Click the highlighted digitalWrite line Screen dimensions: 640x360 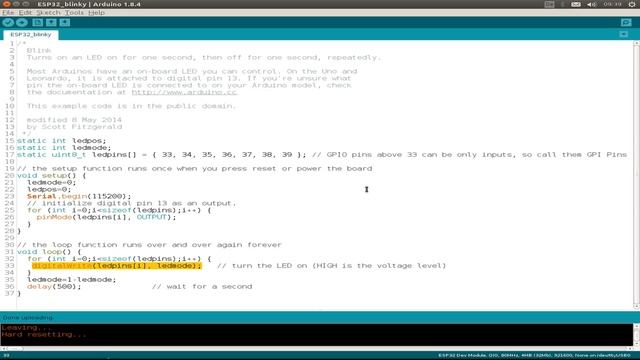[117, 266]
